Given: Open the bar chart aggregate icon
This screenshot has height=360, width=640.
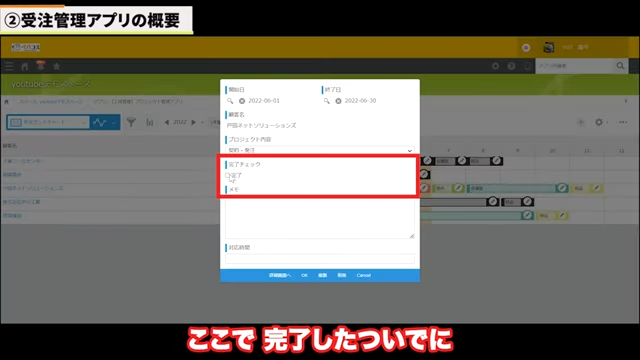Looking at the screenshot, I should click(150, 122).
